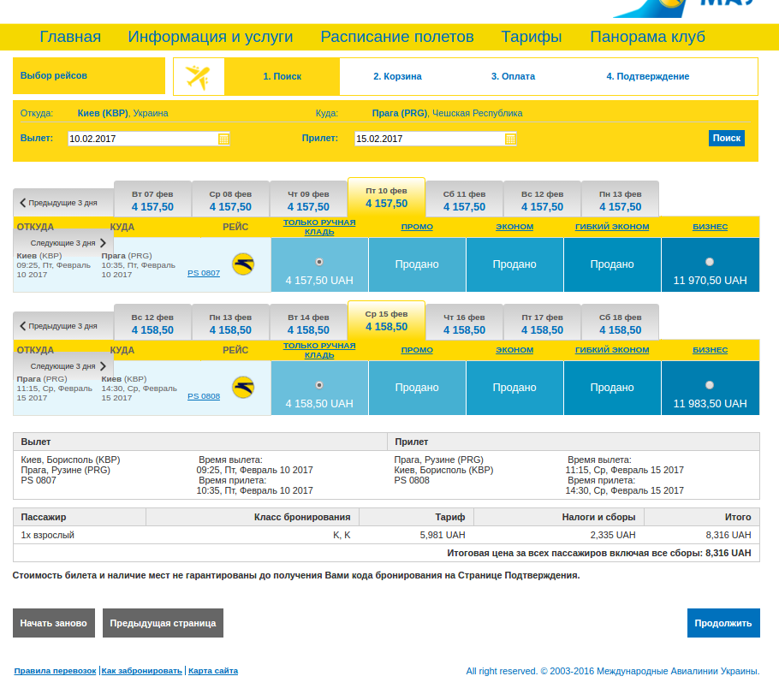Select return date tab Ср 15 фев
Image resolution: width=779 pixels, height=700 pixels.
click(387, 320)
